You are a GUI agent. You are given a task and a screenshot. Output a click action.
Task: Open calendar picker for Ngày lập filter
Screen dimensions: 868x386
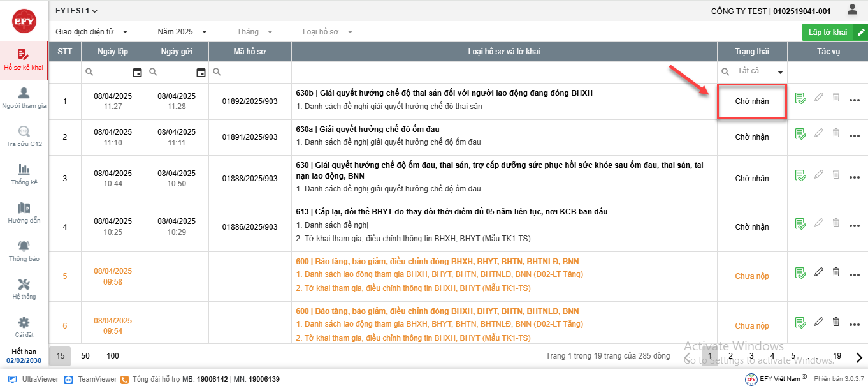pos(137,72)
